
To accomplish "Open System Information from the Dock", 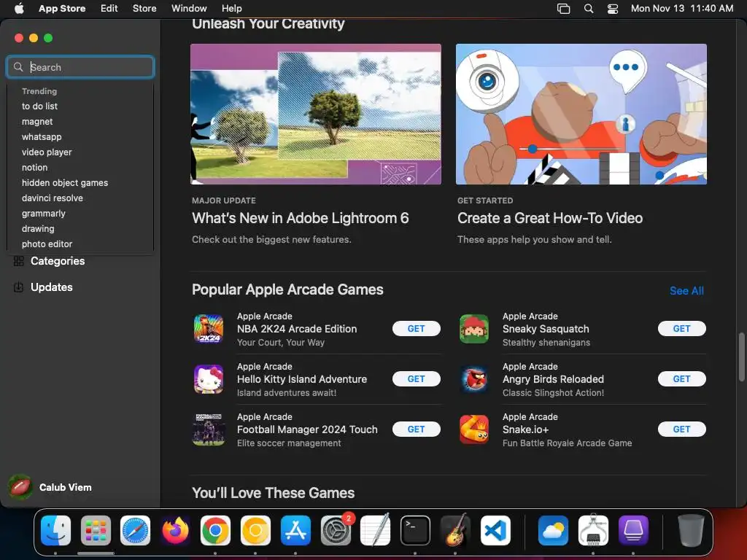I will point(593,530).
